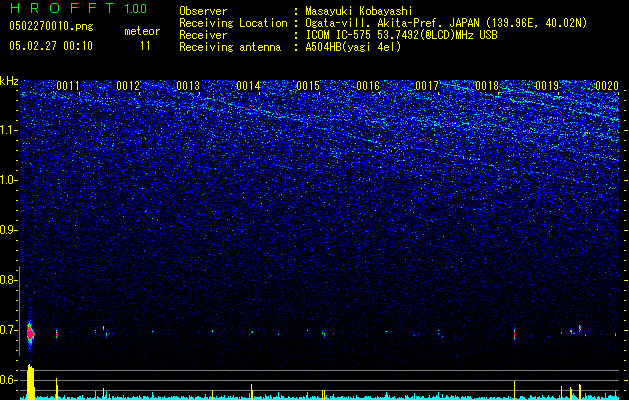Click the 0013 time marker
The image size is (629, 400).
click(188, 86)
